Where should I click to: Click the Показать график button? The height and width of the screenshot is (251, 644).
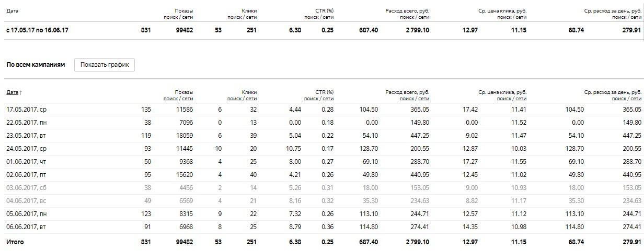[x=105, y=65]
